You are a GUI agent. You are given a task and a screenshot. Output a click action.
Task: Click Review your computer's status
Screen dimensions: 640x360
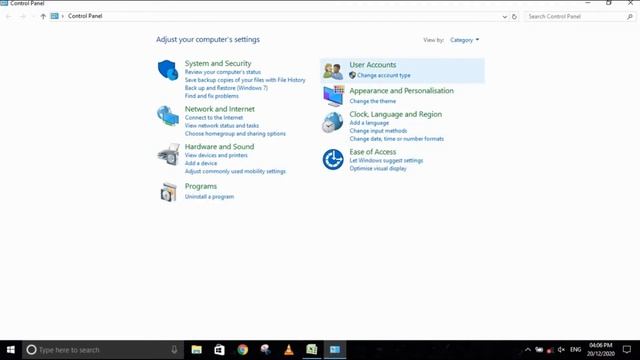click(x=222, y=72)
